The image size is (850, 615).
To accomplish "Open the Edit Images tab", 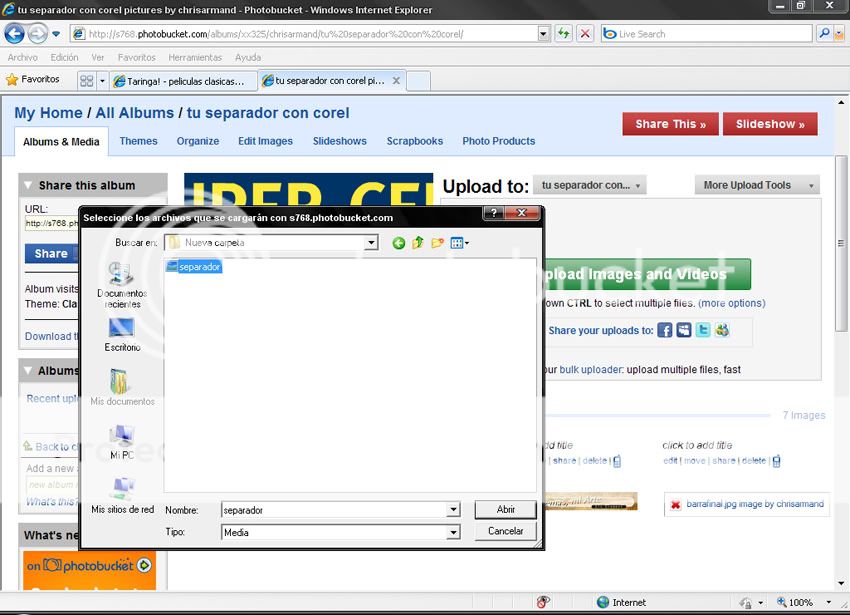I will tap(265, 141).
